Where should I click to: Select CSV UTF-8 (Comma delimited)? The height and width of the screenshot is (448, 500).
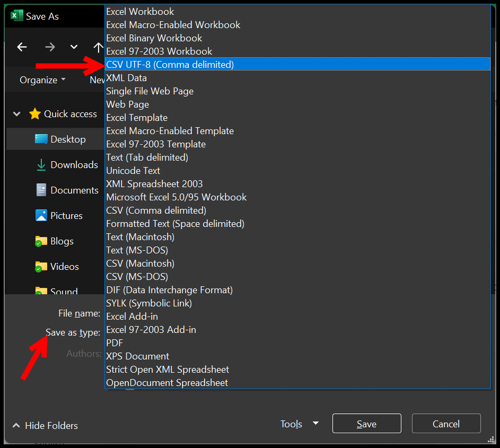(x=297, y=64)
